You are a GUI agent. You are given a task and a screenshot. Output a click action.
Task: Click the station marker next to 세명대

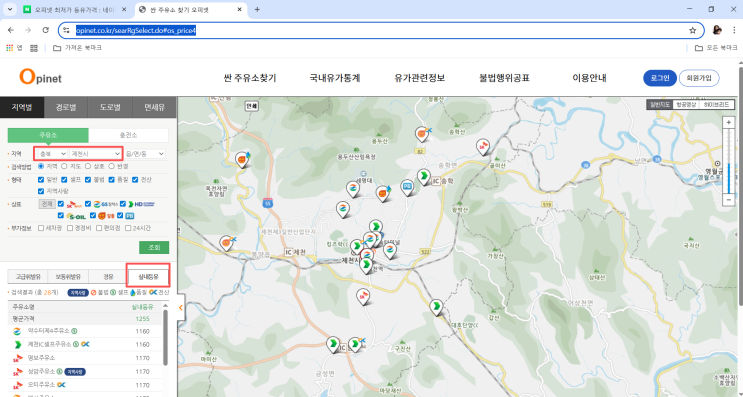pos(353,189)
